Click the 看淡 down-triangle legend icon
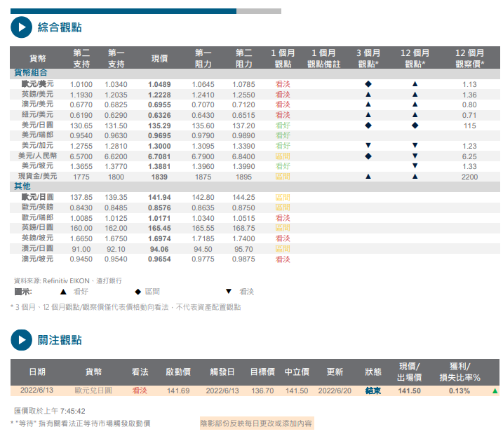Viewport: 503px width, 448px height. click(x=228, y=292)
